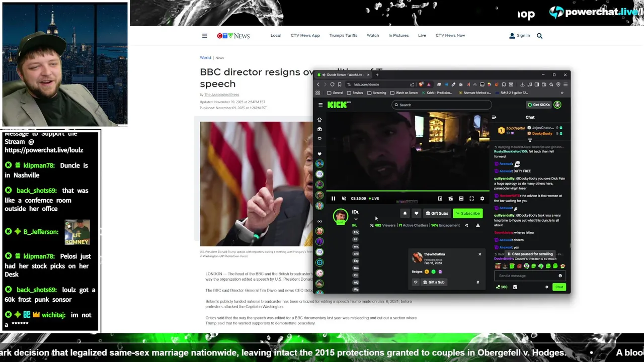Click the Kick search box
The width and height of the screenshot is (644, 362).
(x=442, y=105)
